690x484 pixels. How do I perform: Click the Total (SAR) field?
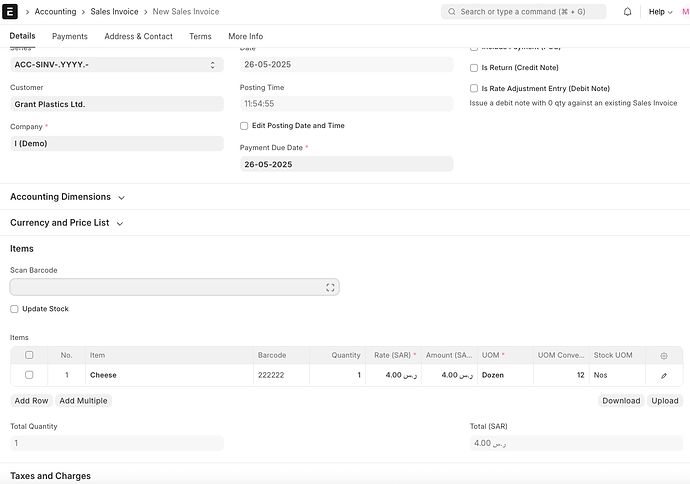[x=576, y=443]
